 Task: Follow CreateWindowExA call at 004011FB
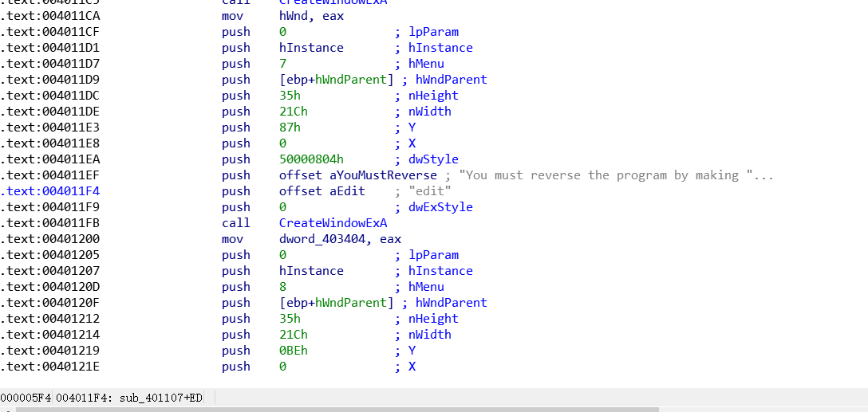click(x=333, y=223)
